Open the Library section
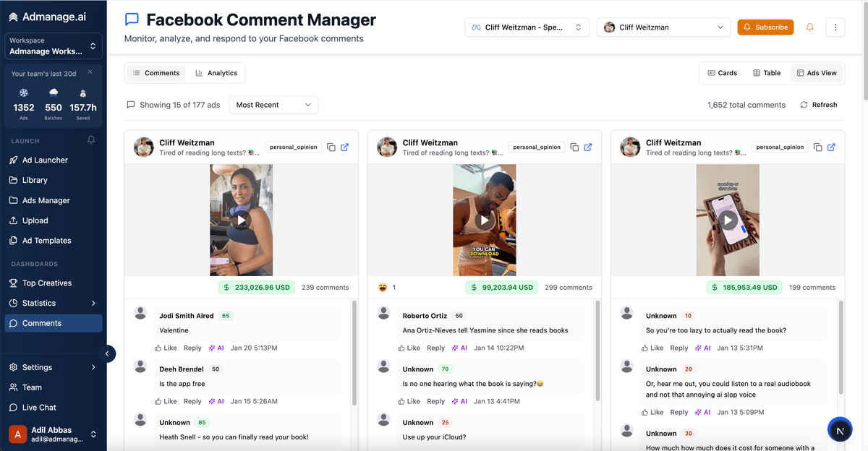Screen dimensions: 868x451 pyautogui.click(x=33, y=180)
